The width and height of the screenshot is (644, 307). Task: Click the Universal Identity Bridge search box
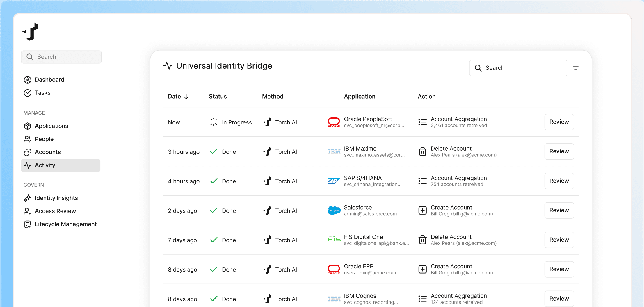click(x=518, y=68)
